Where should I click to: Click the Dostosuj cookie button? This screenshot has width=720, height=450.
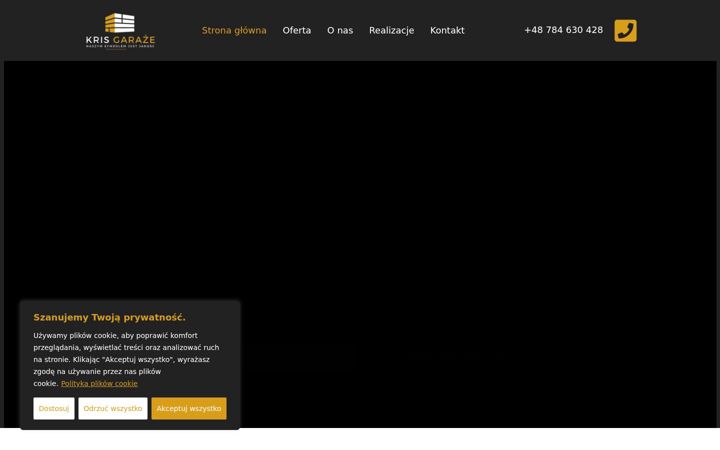pos(54,408)
